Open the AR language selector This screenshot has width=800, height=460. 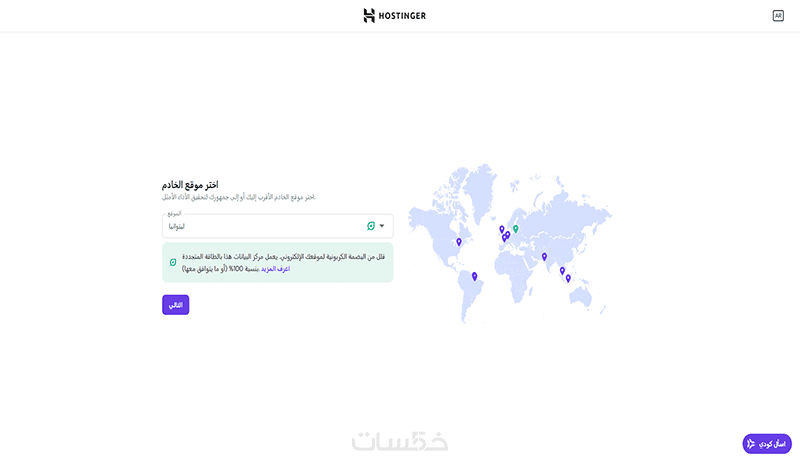coord(778,16)
